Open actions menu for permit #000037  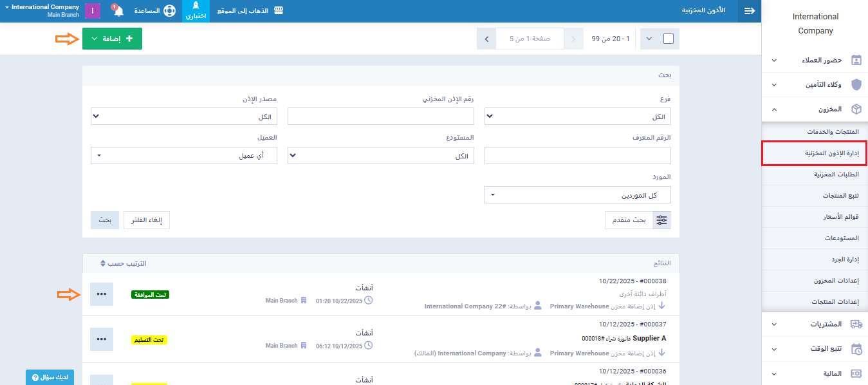(102, 339)
